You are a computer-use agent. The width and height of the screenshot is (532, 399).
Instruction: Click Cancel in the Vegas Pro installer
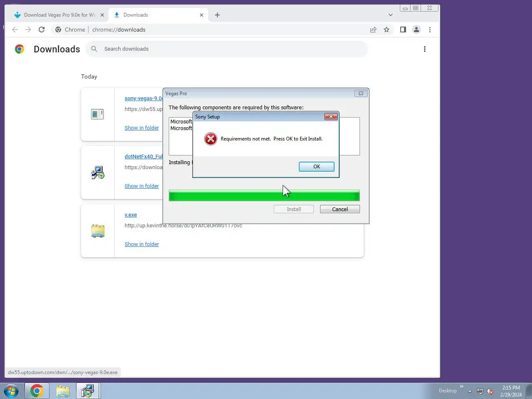pyautogui.click(x=340, y=209)
